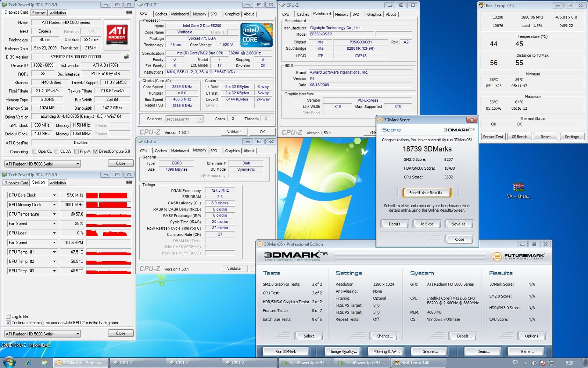The image size is (588, 368).
Task: Enable Log to file checkbox
Action: point(8,316)
